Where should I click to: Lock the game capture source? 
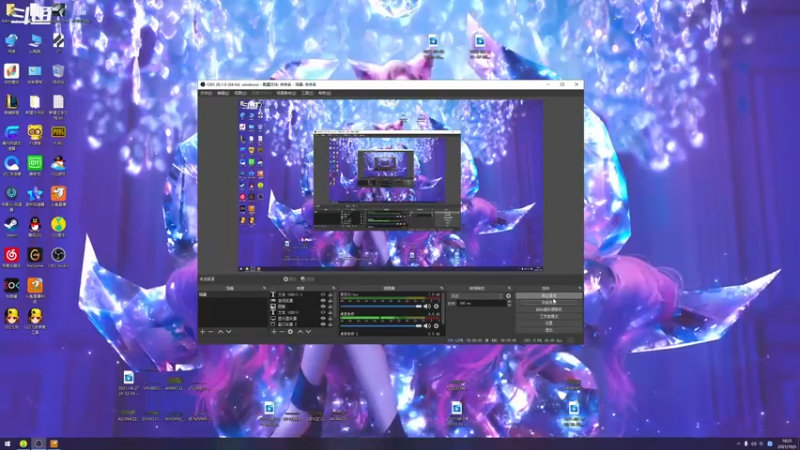(330, 301)
